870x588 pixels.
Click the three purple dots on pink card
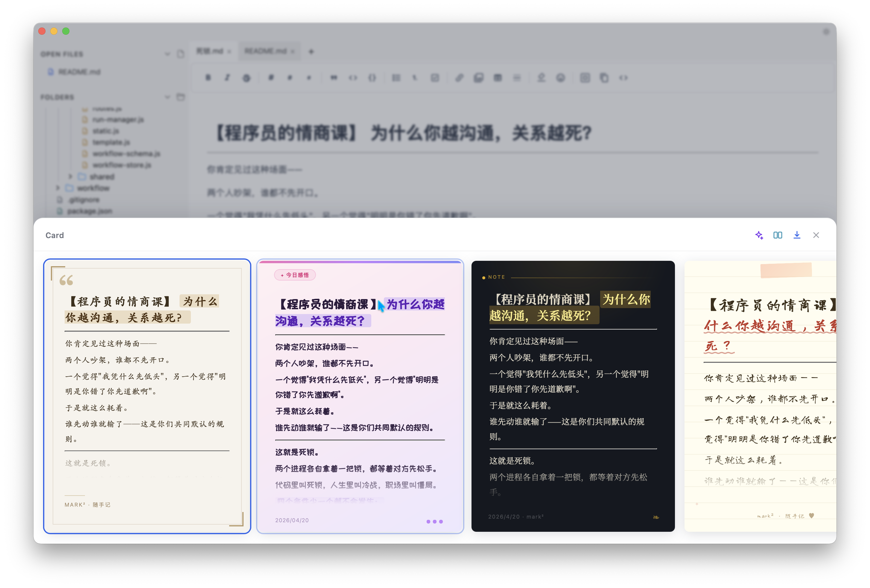tap(434, 521)
